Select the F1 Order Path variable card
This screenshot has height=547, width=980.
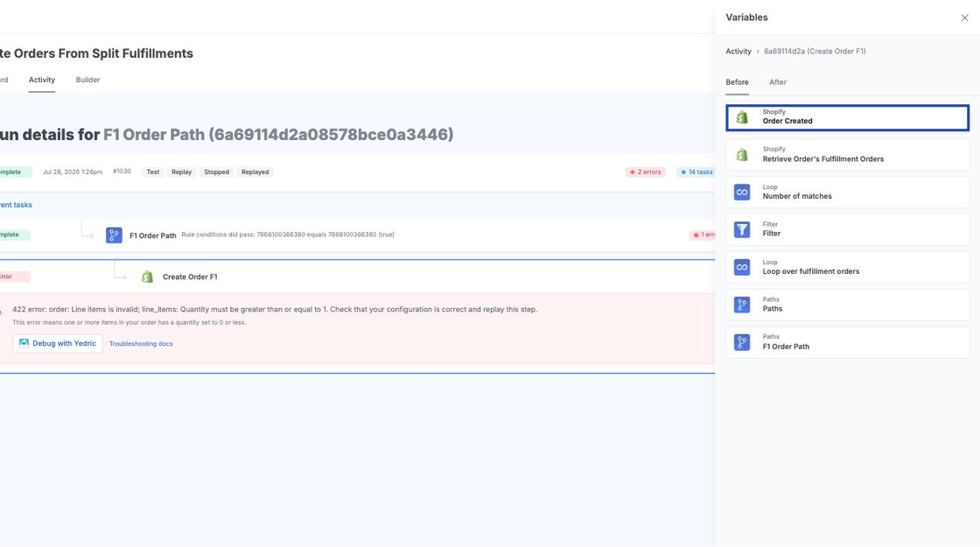[848, 342]
